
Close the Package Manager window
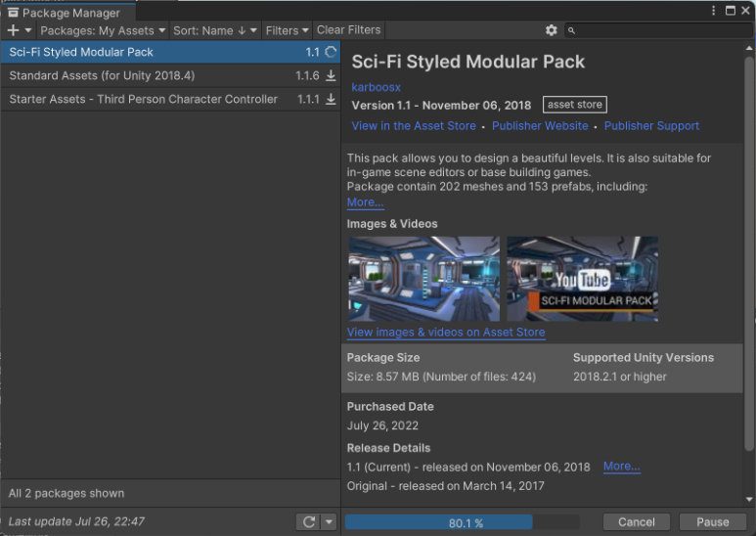click(745, 11)
